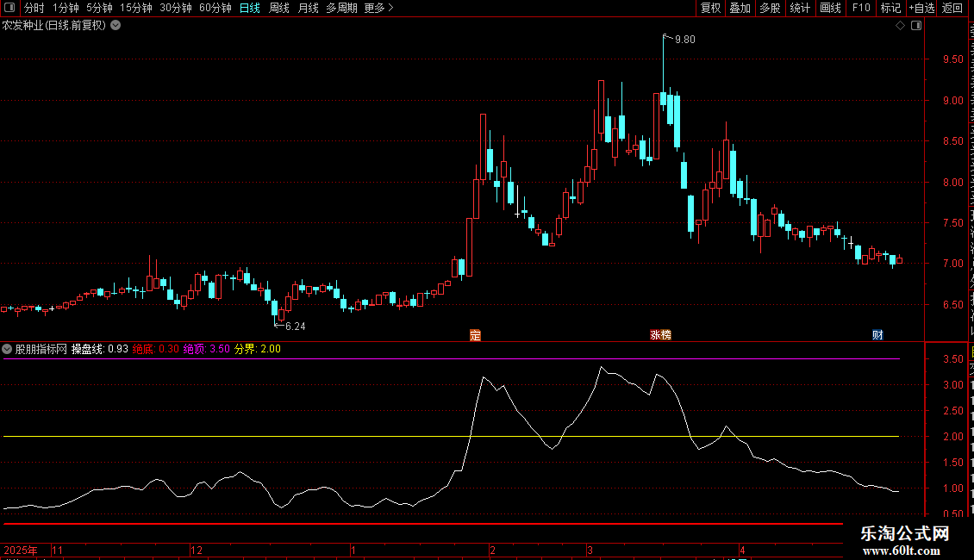Click the window layout icon above chart
This screenshot has width=974, height=560.
pos(916,26)
